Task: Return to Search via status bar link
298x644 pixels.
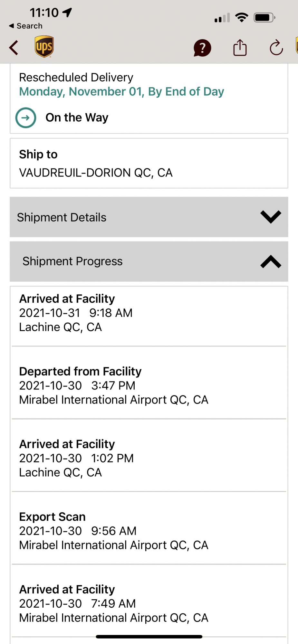Action: (x=25, y=26)
